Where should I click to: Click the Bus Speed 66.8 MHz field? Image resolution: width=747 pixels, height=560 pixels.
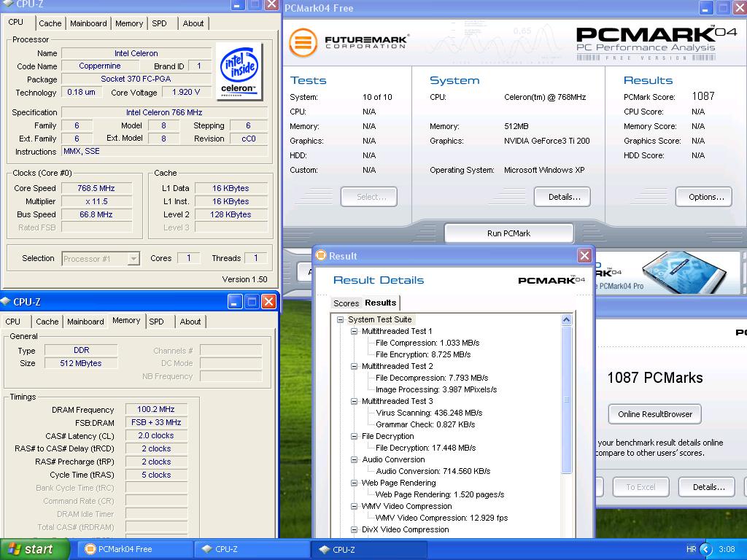click(x=97, y=214)
